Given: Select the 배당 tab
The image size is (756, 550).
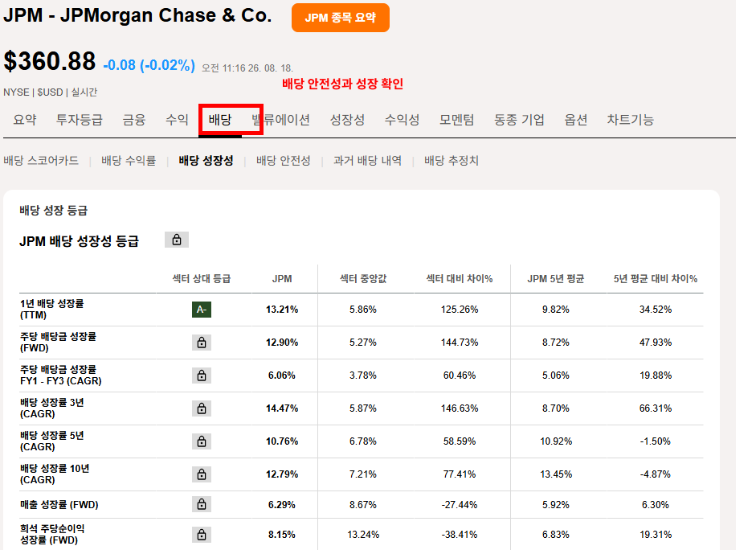Looking at the screenshot, I should point(220,120).
